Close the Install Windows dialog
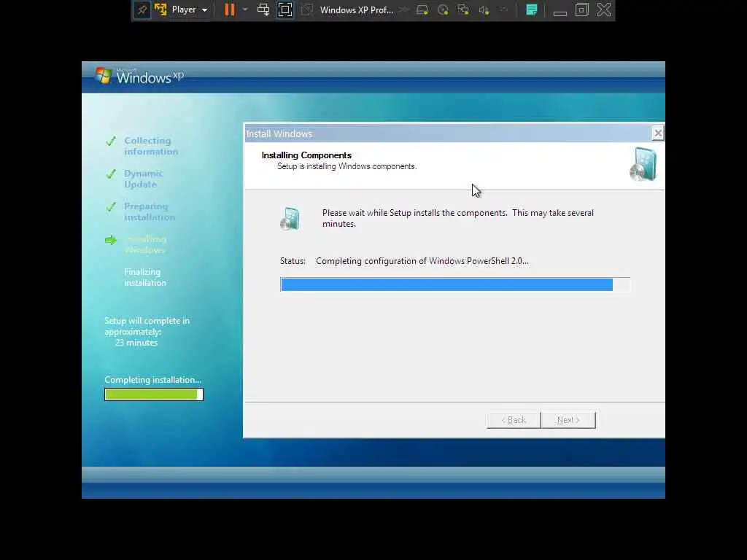747x560 pixels. (x=657, y=133)
